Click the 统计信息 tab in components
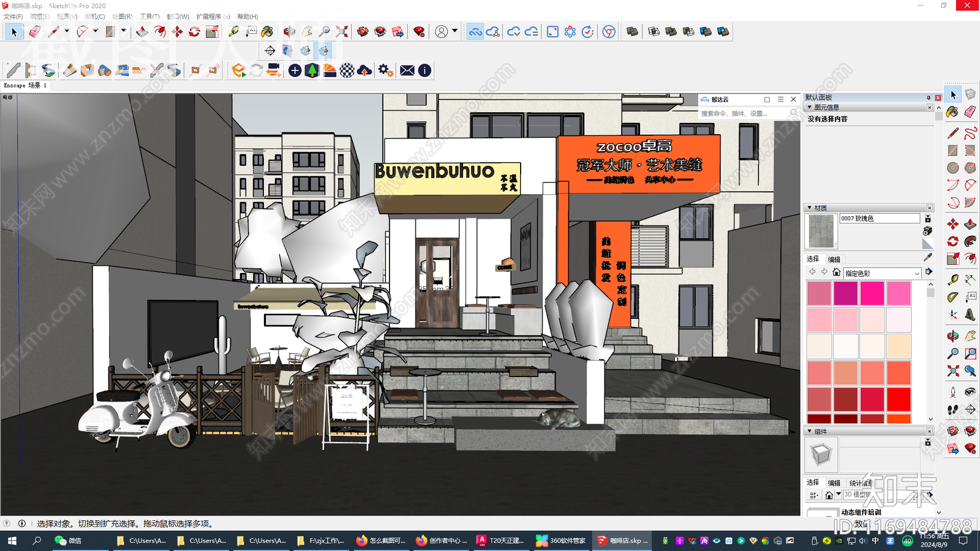Image resolution: width=980 pixels, height=551 pixels. click(x=861, y=483)
